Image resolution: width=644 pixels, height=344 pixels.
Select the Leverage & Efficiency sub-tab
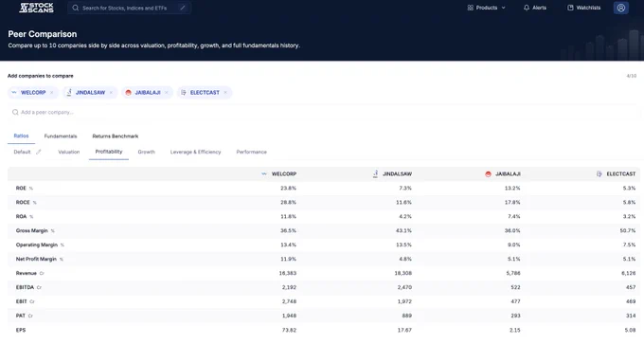(195, 152)
